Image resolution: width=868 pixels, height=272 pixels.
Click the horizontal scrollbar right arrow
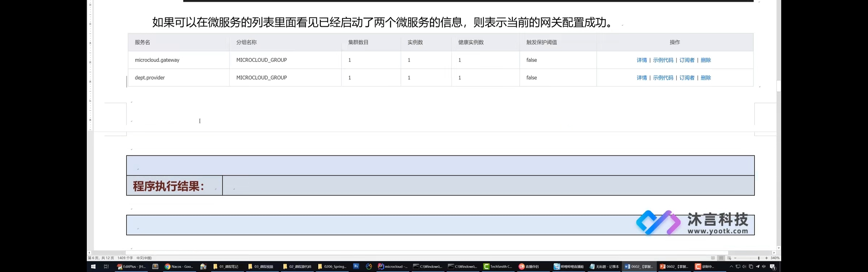tap(774, 252)
